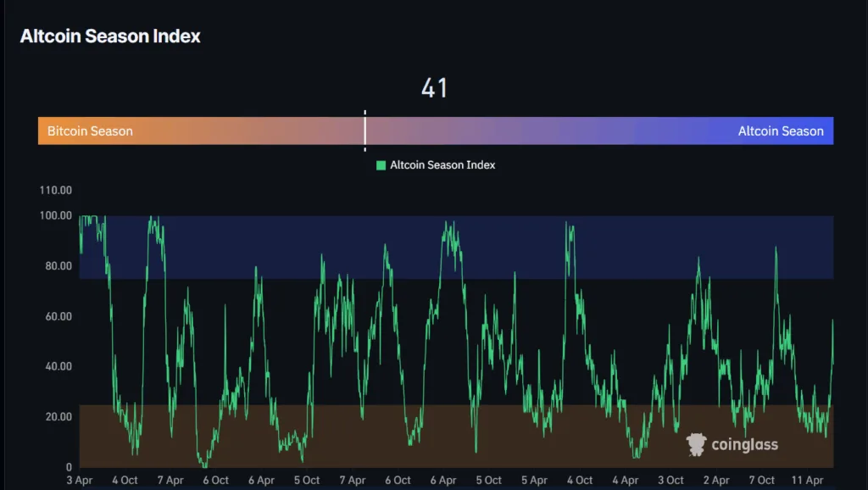Viewport: 868px width, 490px height.
Task: Click the 0 y-axis label
Action: coord(70,466)
